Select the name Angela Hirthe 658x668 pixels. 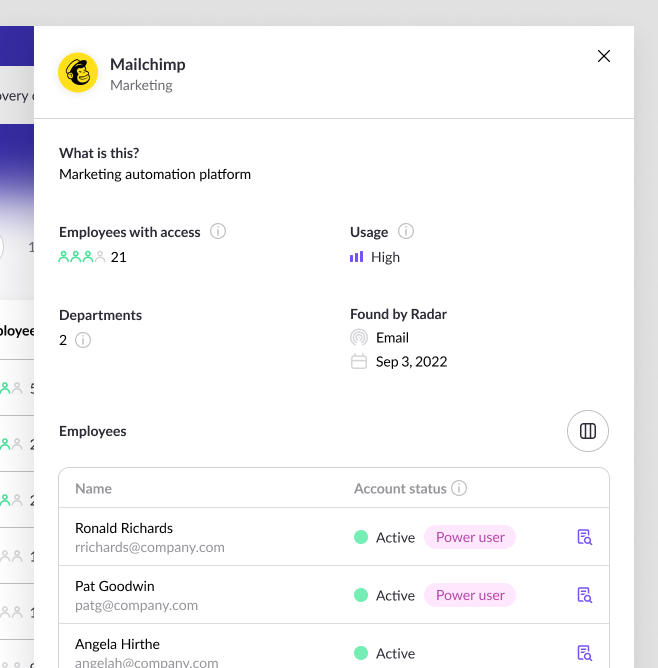117,644
